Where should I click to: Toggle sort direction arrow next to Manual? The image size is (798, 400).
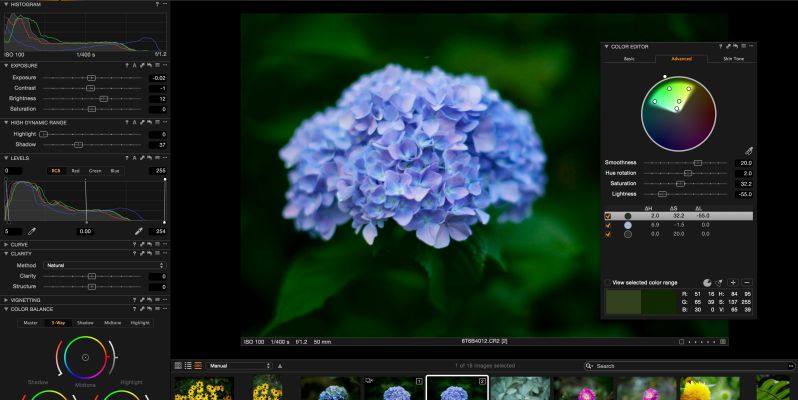tap(280, 366)
